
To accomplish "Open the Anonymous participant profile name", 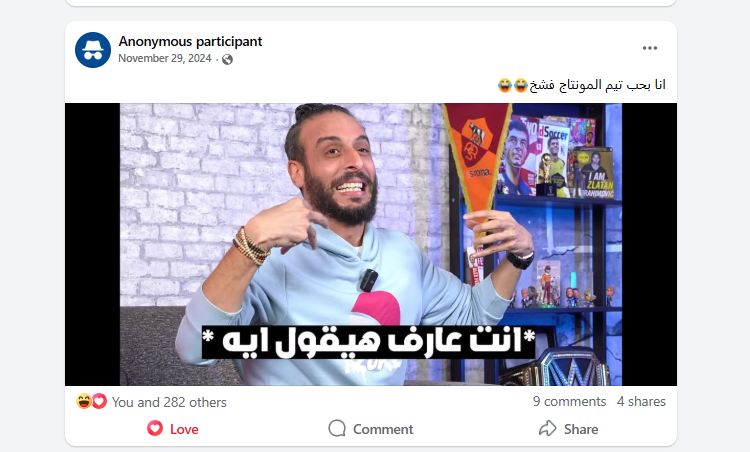I will 190,42.
